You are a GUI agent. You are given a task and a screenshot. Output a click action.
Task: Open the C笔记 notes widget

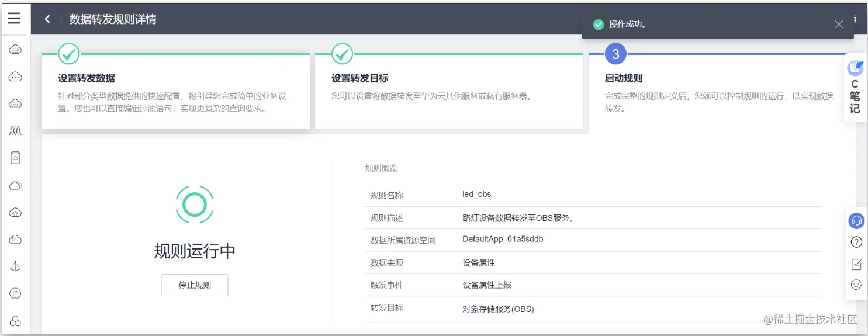pos(855,87)
